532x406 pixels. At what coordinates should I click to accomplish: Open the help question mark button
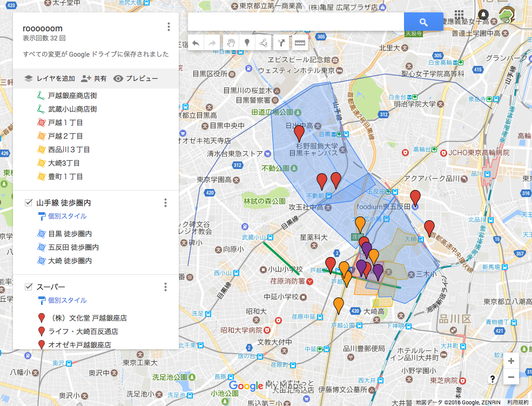point(493,379)
